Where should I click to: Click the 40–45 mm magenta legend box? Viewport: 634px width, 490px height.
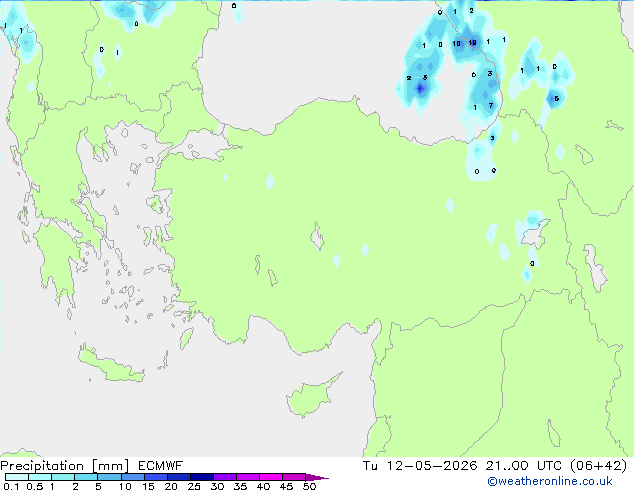(x=271, y=477)
